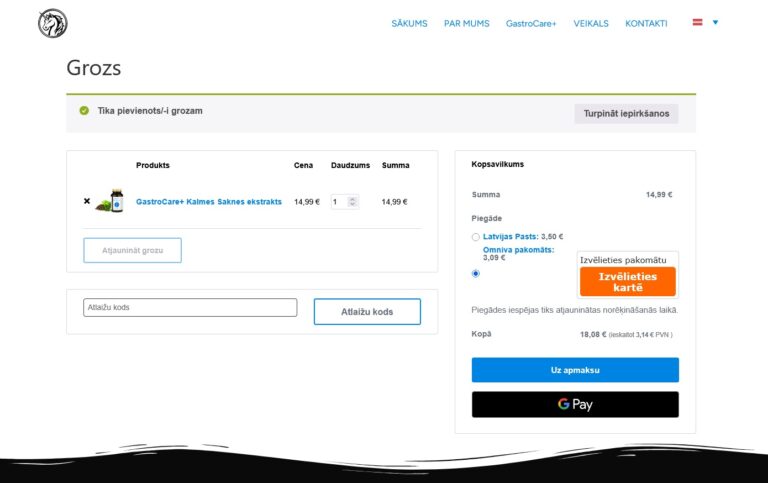
Task: Expand the language dropdown arrow
Action: point(715,22)
